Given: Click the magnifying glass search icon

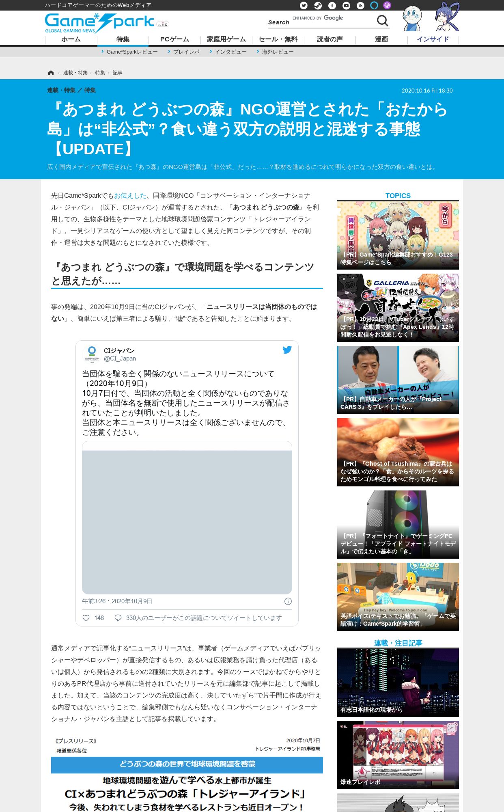Looking at the screenshot, I should [x=382, y=20].
